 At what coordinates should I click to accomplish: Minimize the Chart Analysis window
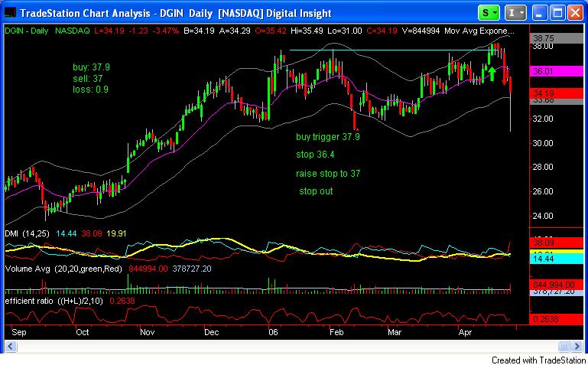[540, 14]
